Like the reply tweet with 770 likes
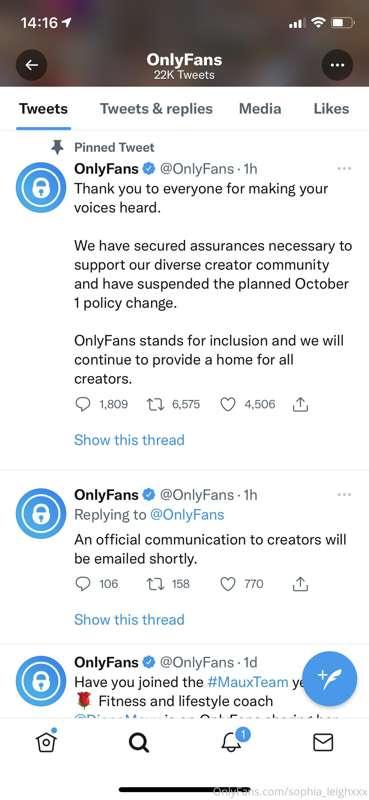 (x=228, y=584)
